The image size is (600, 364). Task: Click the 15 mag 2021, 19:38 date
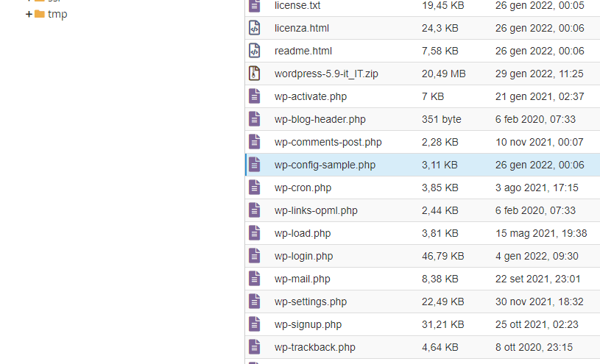(x=541, y=234)
